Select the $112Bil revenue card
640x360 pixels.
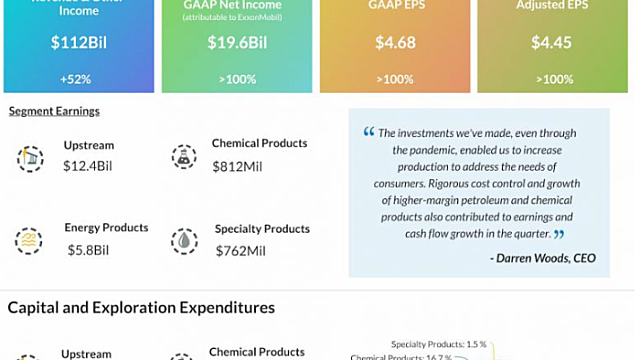[x=79, y=46]
